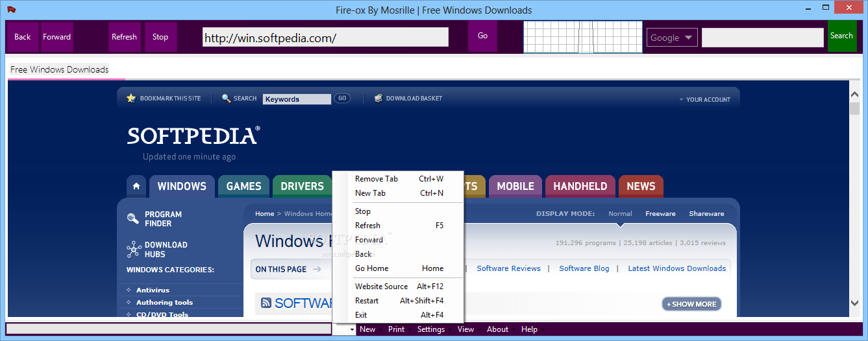The image size is (868, 341).
Task: Click the Program Finder magnifier icon
Action: point(133,219)
